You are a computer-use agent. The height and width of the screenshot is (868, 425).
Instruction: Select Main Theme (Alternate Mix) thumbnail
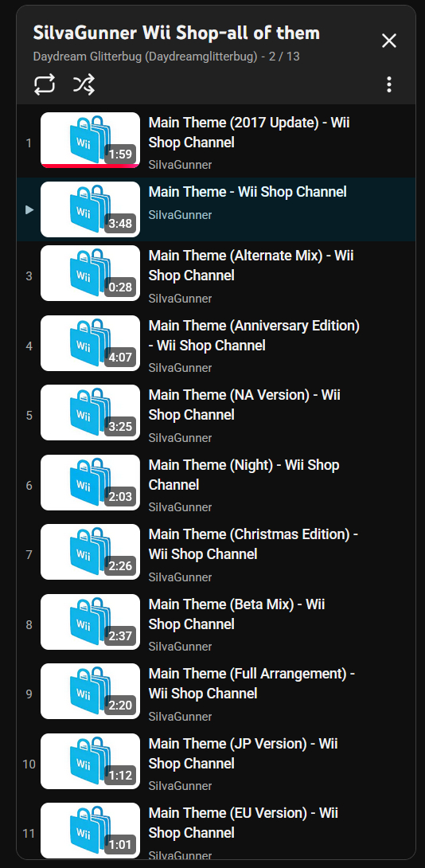(x=90, y=273)
